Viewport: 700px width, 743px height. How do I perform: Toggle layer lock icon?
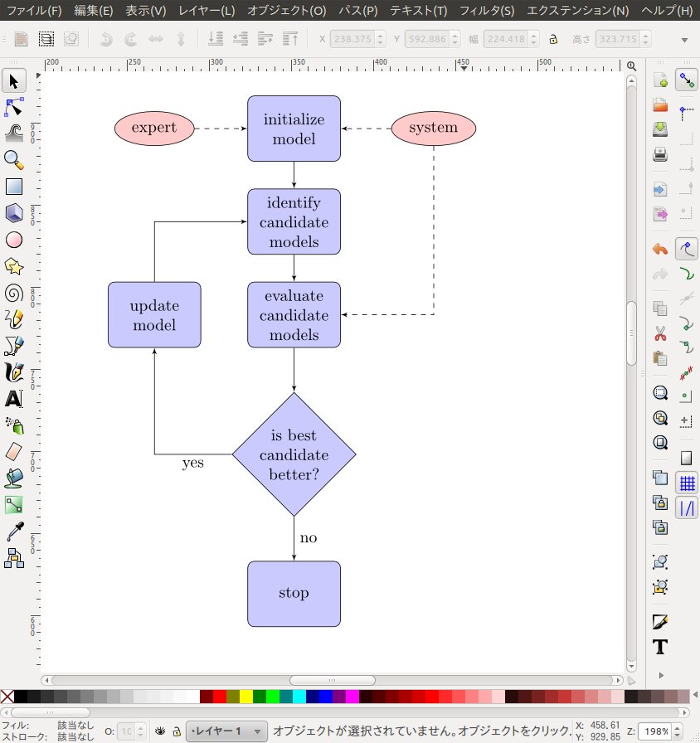177,731
